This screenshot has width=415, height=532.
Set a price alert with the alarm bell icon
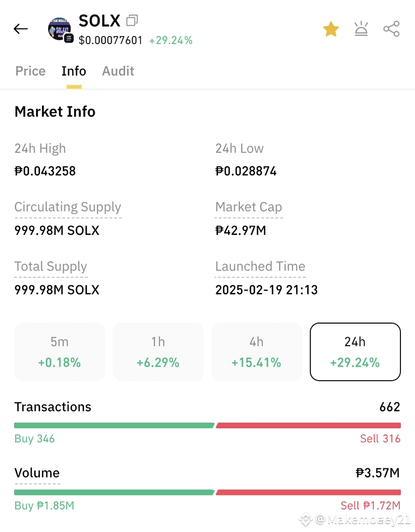361,29
